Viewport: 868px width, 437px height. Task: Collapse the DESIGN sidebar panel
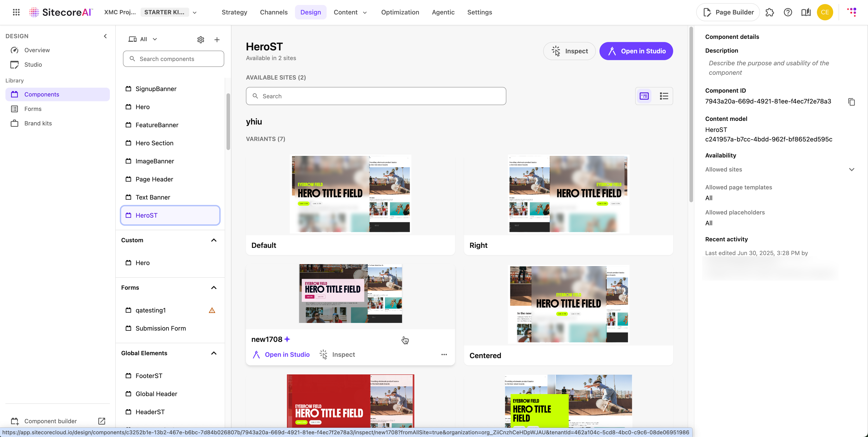coord(105,36)
